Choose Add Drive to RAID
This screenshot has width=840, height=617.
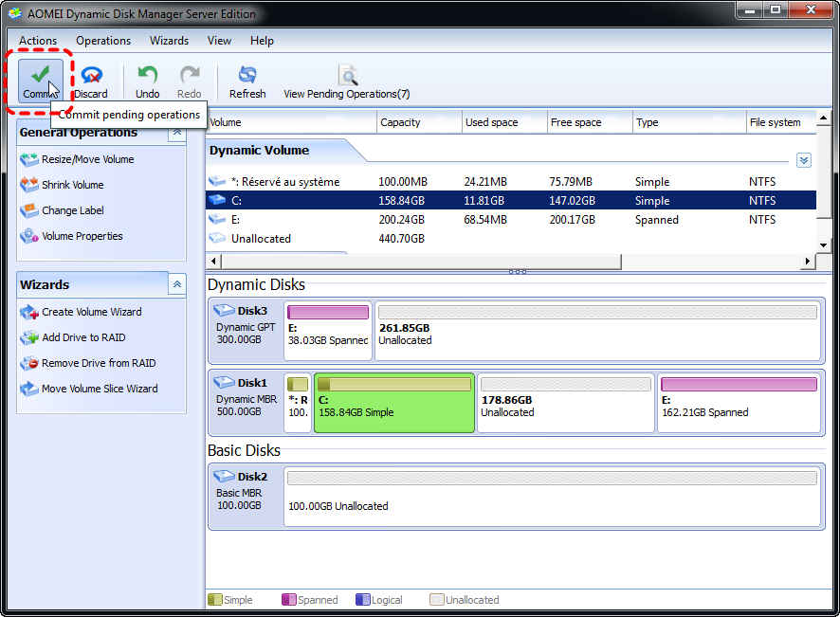coord(83,337)
